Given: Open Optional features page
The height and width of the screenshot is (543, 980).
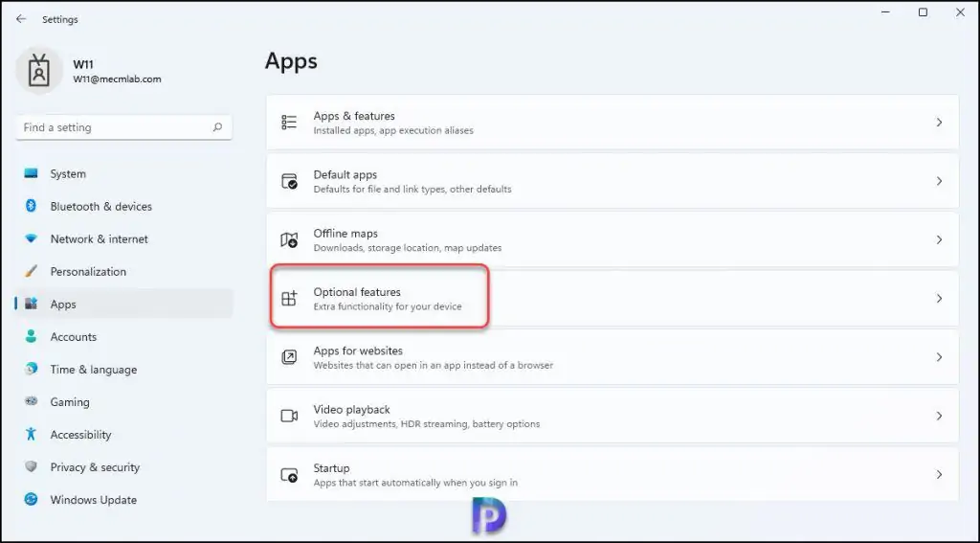Looking at the screenshot, I should click(612, 299).
